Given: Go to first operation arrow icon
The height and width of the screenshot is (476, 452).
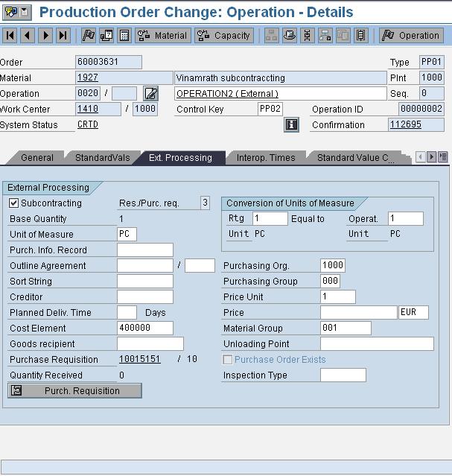Looking at the screenshot, I should tap(10, 36).
